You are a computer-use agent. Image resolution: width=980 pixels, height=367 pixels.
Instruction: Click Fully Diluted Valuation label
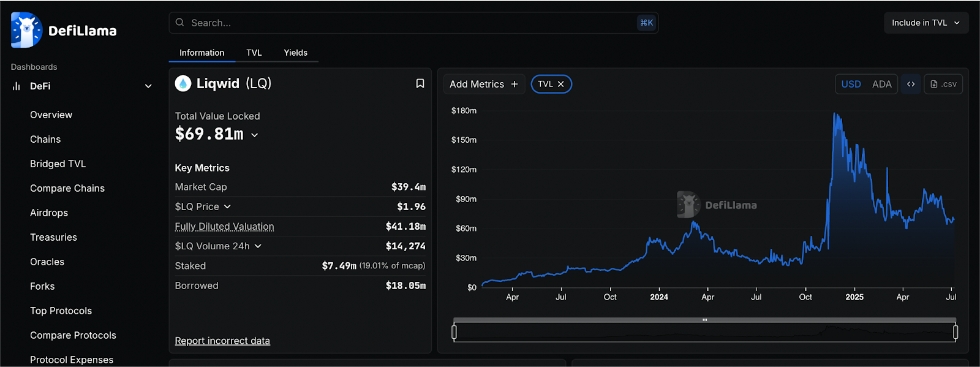pos(224,226)
